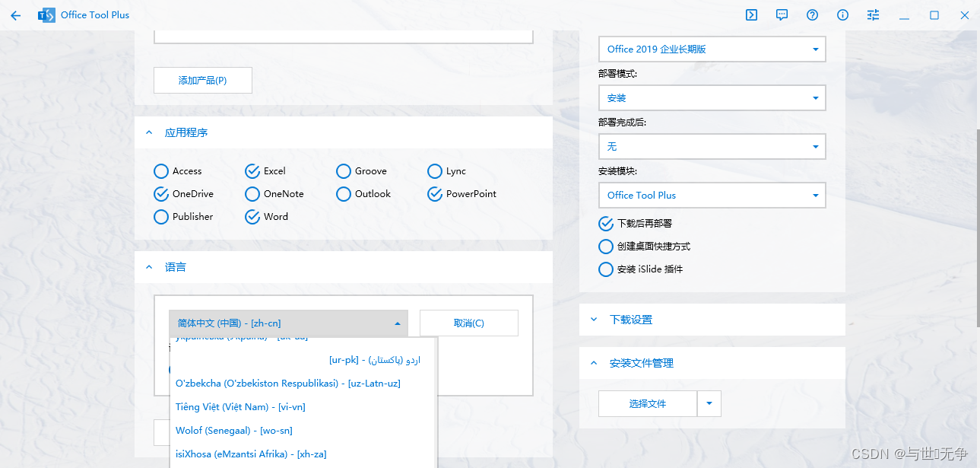Enable the Lync application
Image resolution: width=980 pixels, height=468 pixels.
click(x=446, y=171)
